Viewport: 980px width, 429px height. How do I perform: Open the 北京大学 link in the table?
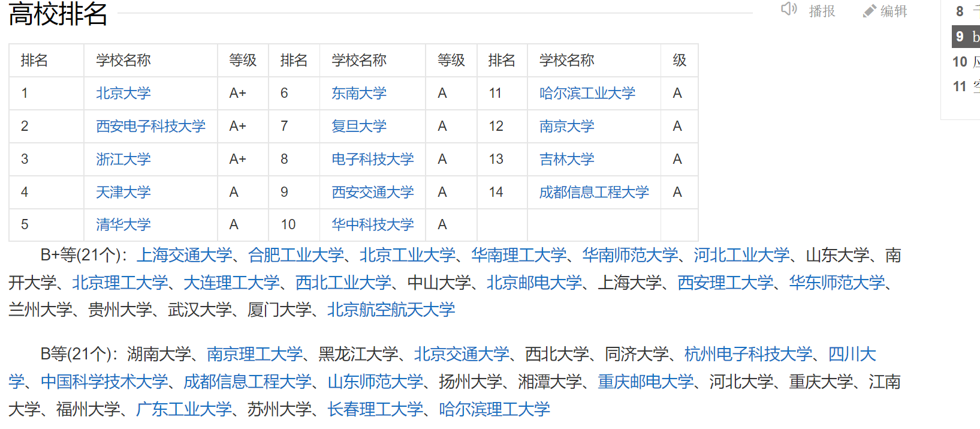(123, 93)
